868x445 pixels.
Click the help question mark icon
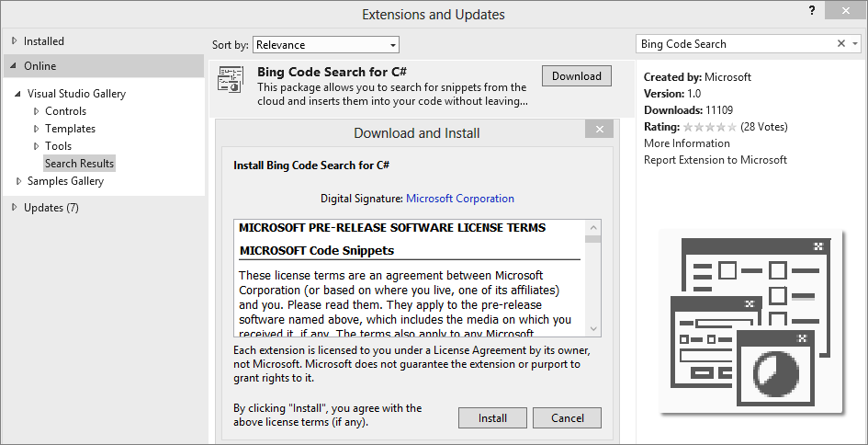tap(812, 10)
